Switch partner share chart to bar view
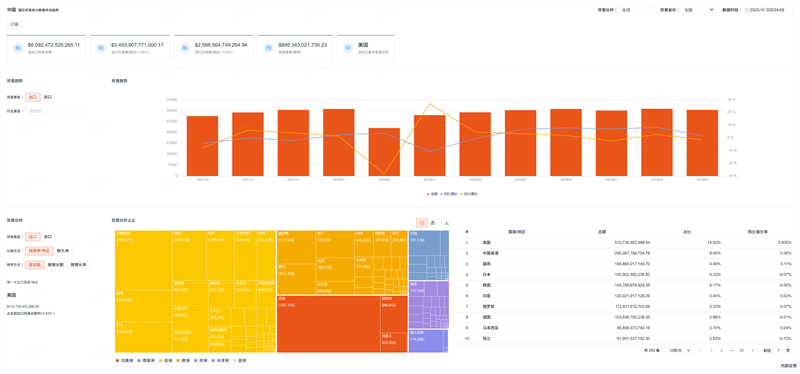 (x=446, y=222)
